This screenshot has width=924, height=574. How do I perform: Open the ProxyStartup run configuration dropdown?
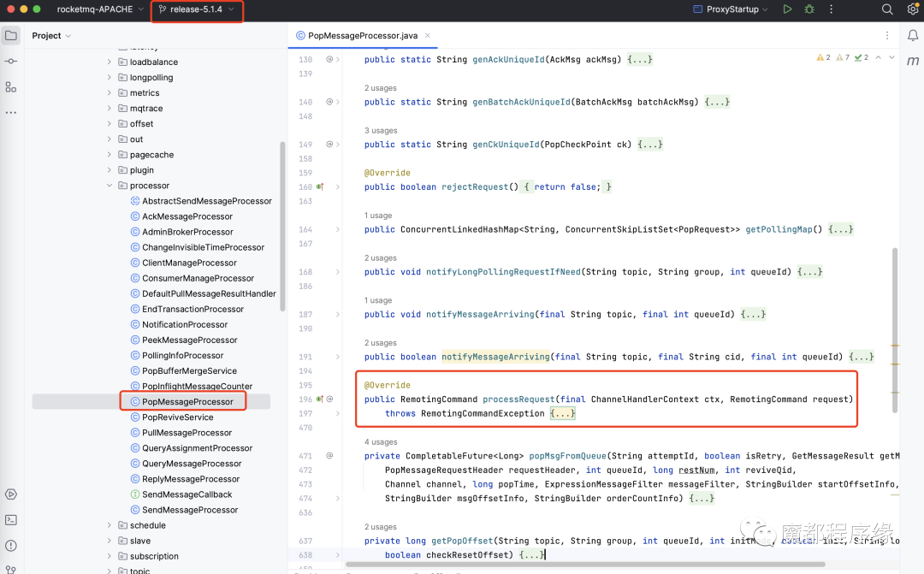(731, 9)
